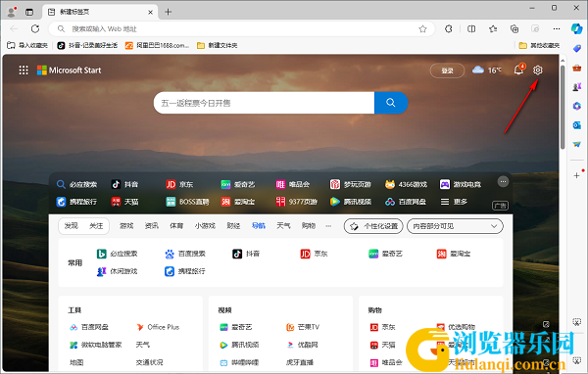Viewport: 588px width, 374px height.
Task: Open the notification bell
Action: (x=519, y=70)
